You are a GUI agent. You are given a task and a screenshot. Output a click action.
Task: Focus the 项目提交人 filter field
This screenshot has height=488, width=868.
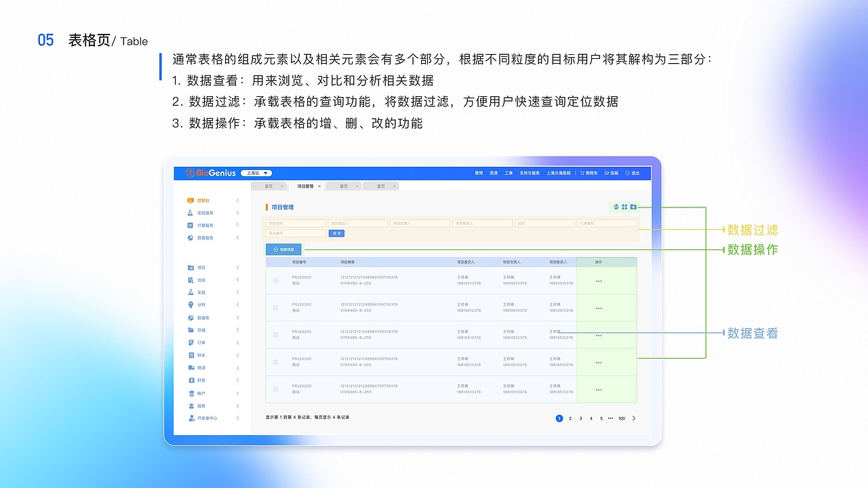(358, 223)
